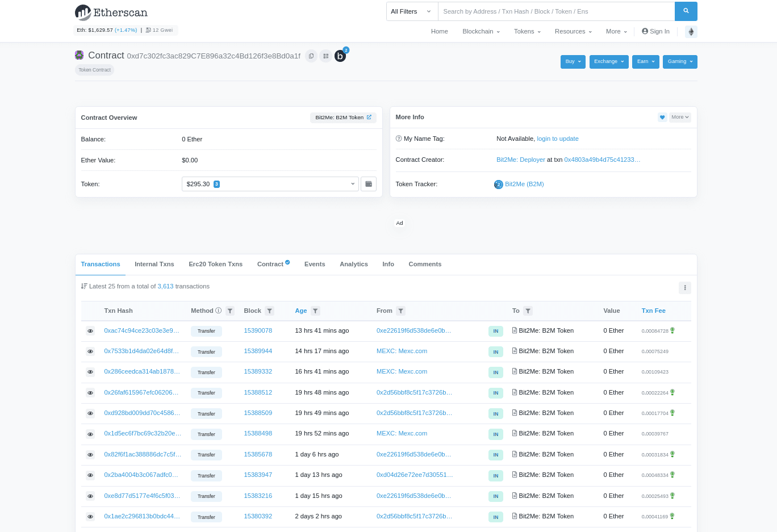
Task: Click gas lightbulb icon for fee 0.00022264
Action: [x=672, y=392]
